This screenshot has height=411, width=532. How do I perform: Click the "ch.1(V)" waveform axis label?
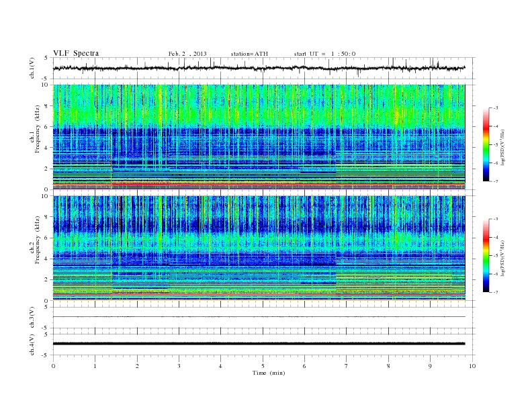(32, 68)
